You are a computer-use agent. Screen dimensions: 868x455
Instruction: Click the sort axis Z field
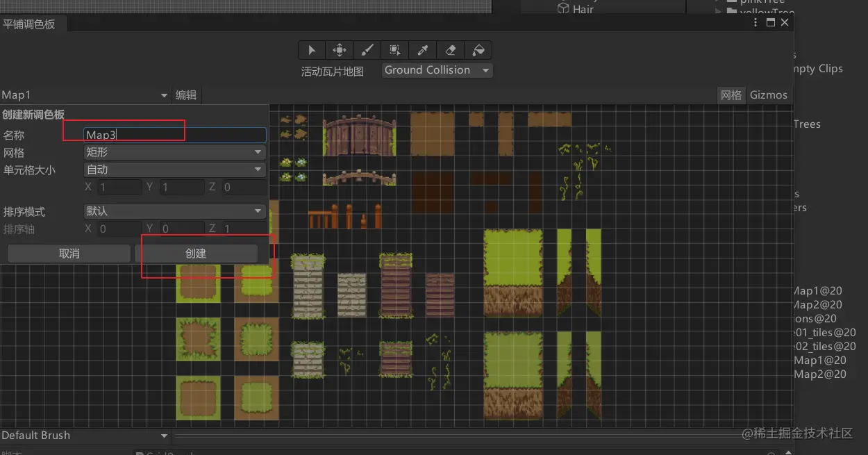click(x=244, y=229)
